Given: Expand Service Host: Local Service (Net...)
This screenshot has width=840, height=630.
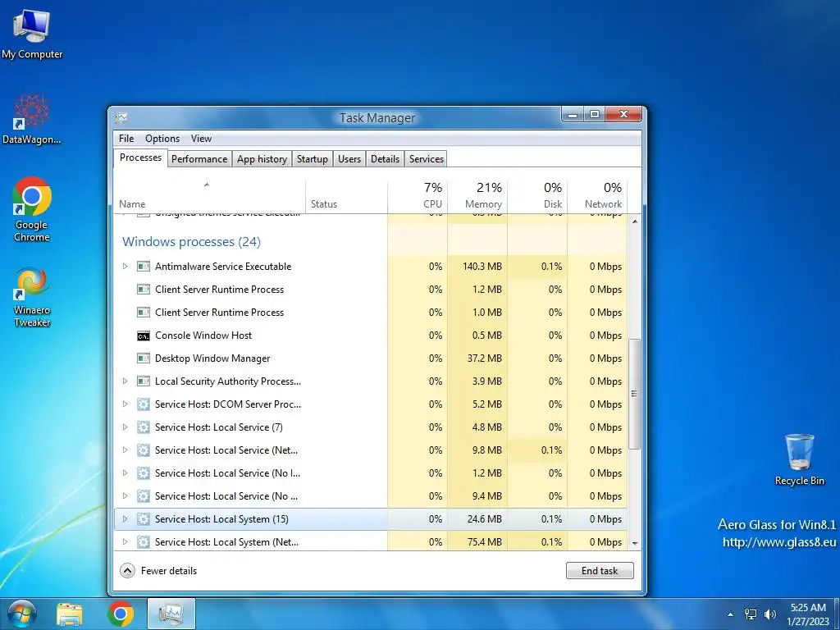Looking at the screenshot, I should coord(125,450).
